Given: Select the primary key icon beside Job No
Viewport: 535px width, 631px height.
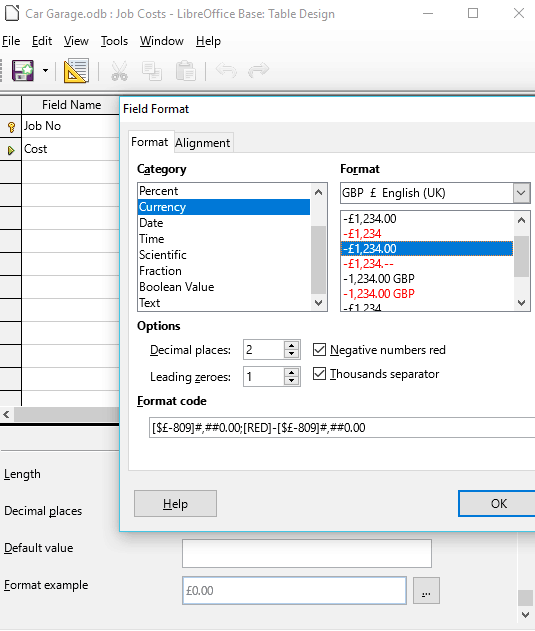Looking at the screenshot, I should pyautogui.click(x=11, y=127).
